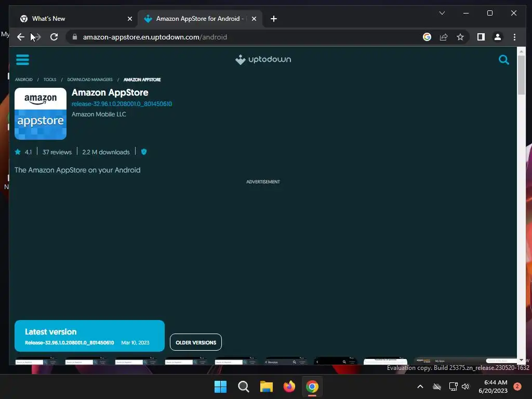Click the site lock icon in address bar

(75, 37)
